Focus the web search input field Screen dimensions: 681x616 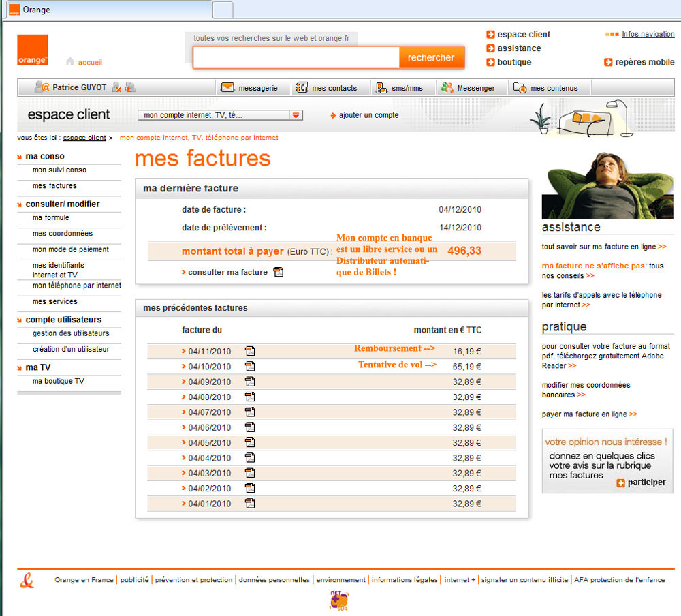pyautogui.click(x=296, y=57)
